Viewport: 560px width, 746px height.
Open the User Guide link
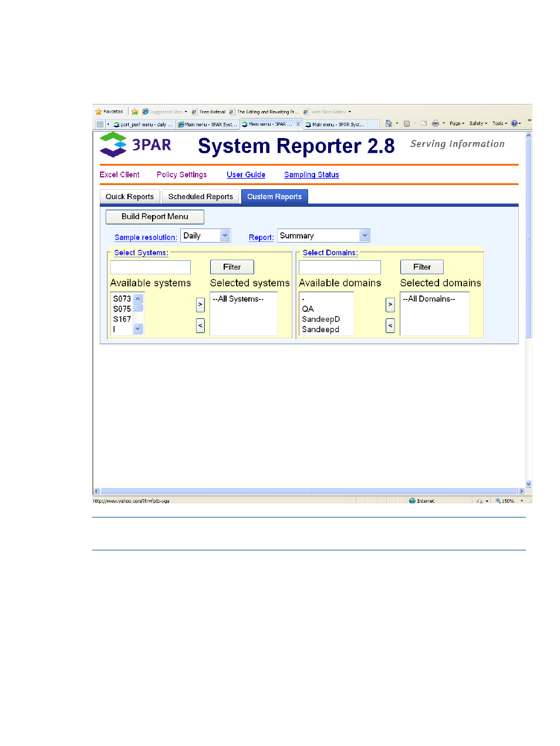click(x=246, y=174)
